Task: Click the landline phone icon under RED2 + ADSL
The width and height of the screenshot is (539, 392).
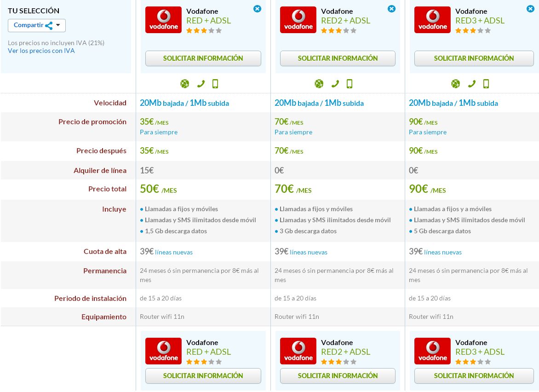Action: 335,84
